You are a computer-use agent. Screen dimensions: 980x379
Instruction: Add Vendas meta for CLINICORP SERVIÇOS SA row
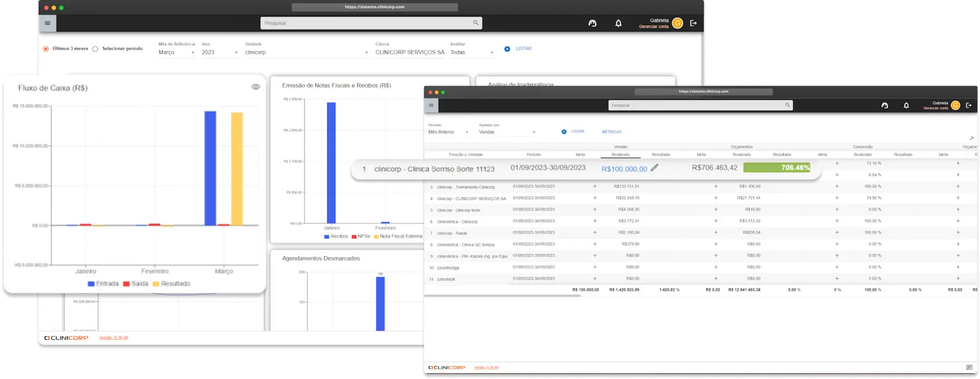(595, 198)
